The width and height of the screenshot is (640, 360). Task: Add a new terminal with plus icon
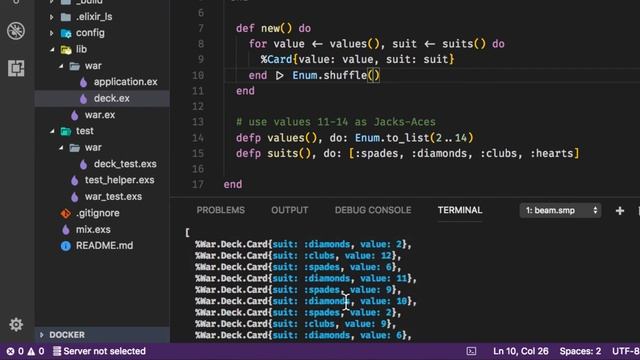(x=620, y=211)
